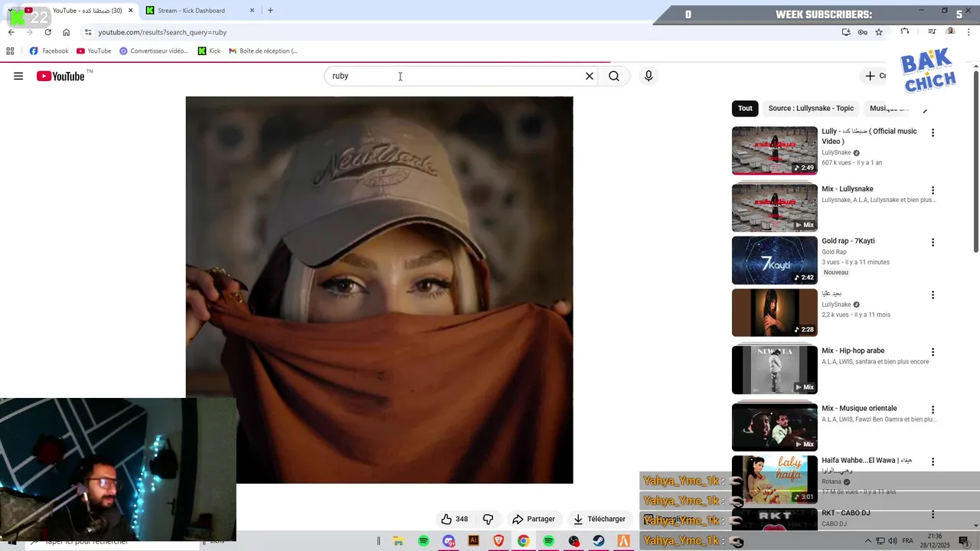Open RKT - CABO DJ video title
Screen dimensions: 980x551
tap(846, 513)
